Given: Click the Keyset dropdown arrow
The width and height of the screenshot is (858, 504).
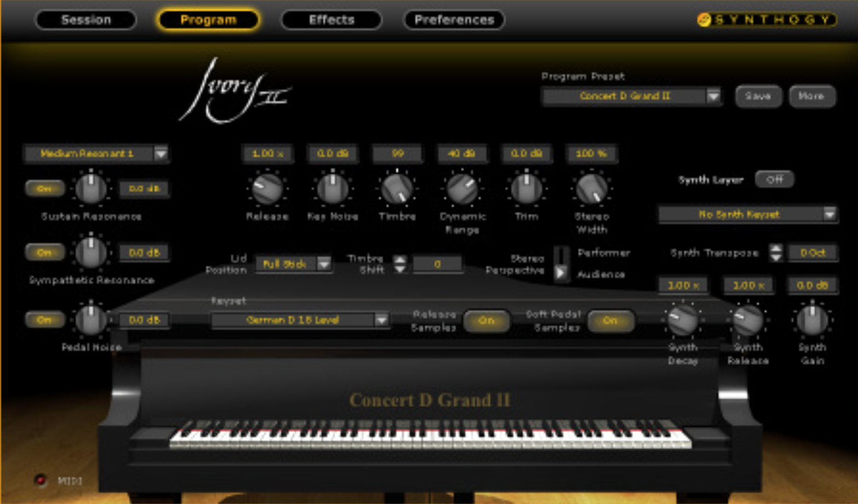Looking at the screenshot, I should point(381,319).
